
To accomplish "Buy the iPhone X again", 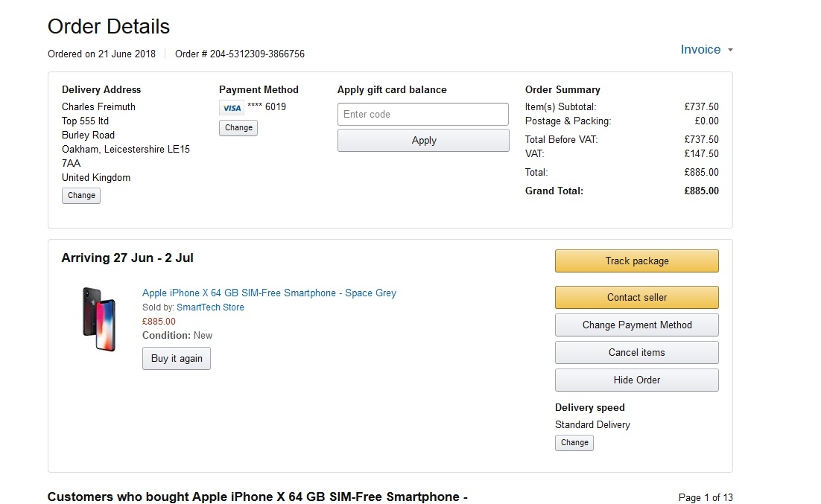I will (177, 359).
